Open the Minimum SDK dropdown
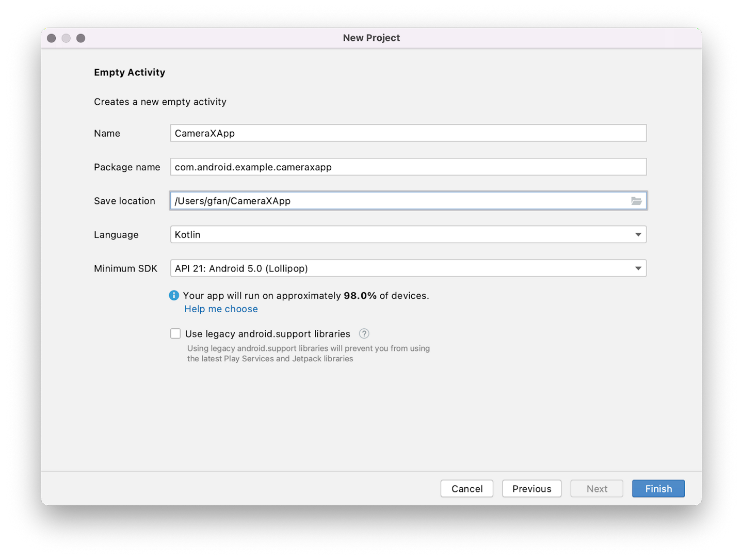This screenshot has width=743, height=560. (x=408, y=268)
